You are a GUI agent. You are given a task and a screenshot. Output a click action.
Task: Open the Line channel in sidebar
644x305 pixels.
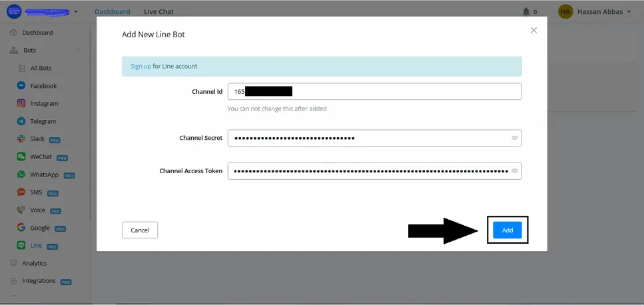(37, 246)
